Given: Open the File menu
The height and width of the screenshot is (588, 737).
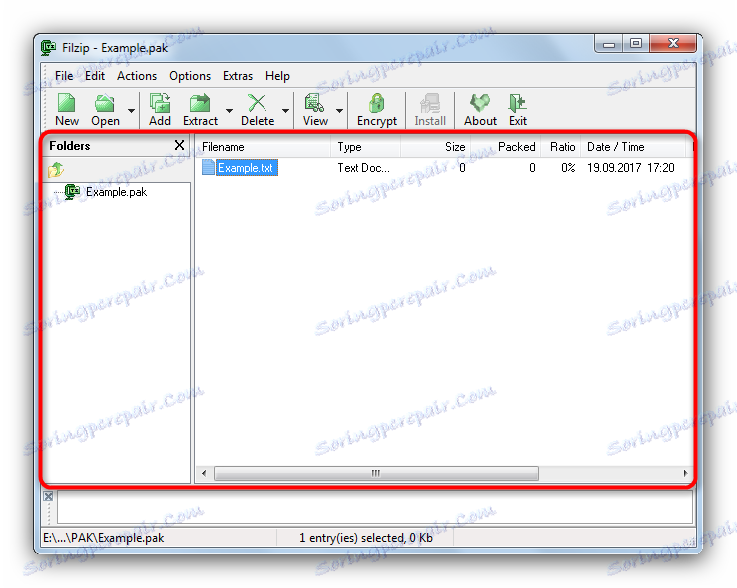Looking at the screenshot, I should 64,76.
